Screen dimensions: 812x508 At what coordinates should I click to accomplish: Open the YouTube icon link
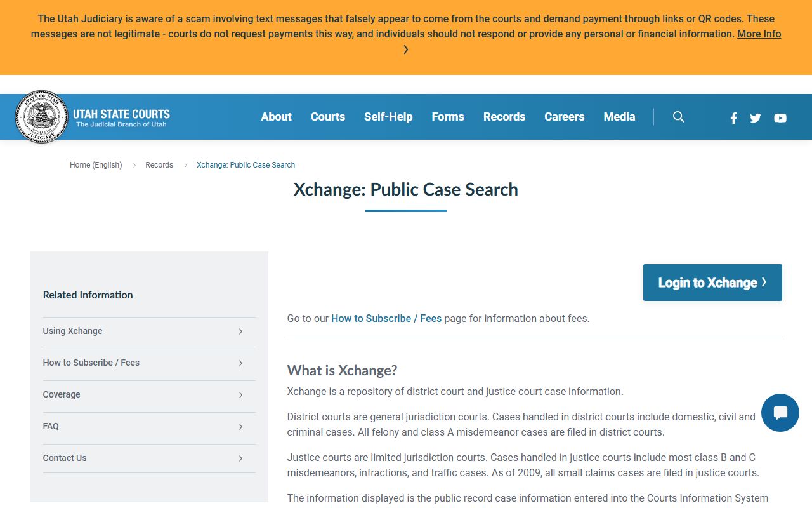[780, 117]
